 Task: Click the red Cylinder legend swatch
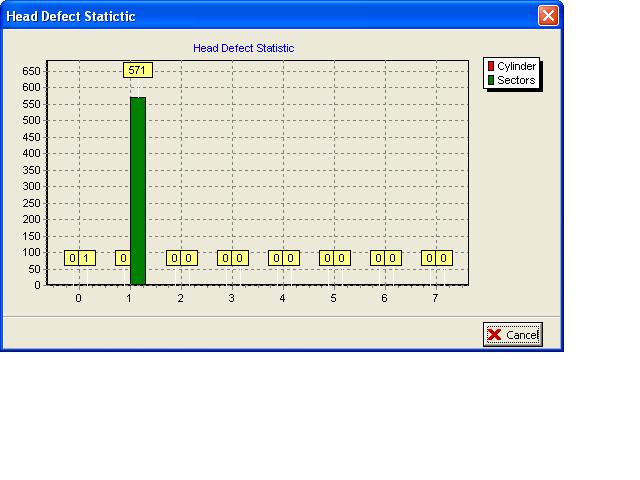pyautogui.click(x=491, y=66)
